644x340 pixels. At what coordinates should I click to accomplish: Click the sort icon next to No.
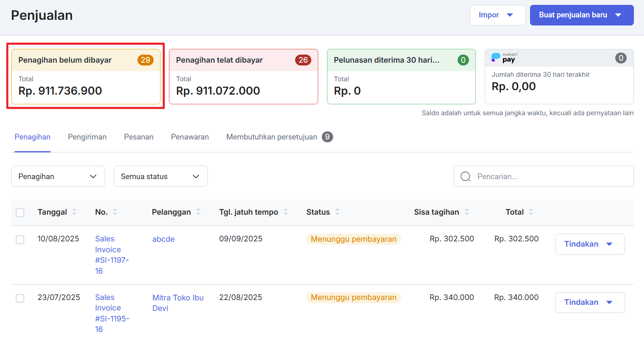pos(115,212)
